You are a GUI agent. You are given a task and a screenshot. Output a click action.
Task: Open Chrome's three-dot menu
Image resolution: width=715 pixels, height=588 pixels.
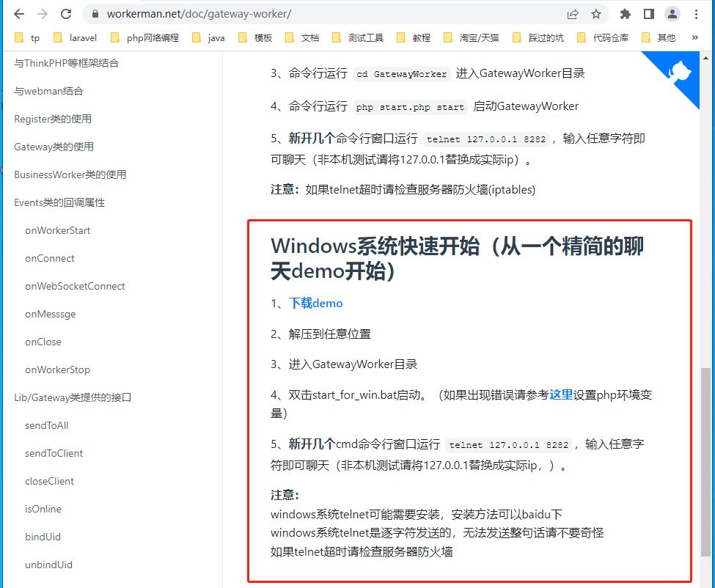[x=697, y=14]
